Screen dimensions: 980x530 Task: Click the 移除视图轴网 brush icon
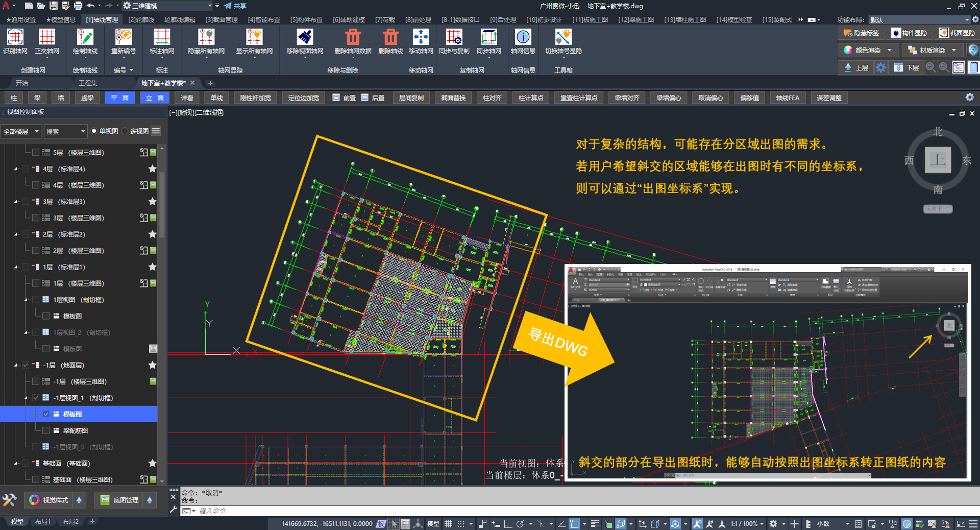coord(305,38)
